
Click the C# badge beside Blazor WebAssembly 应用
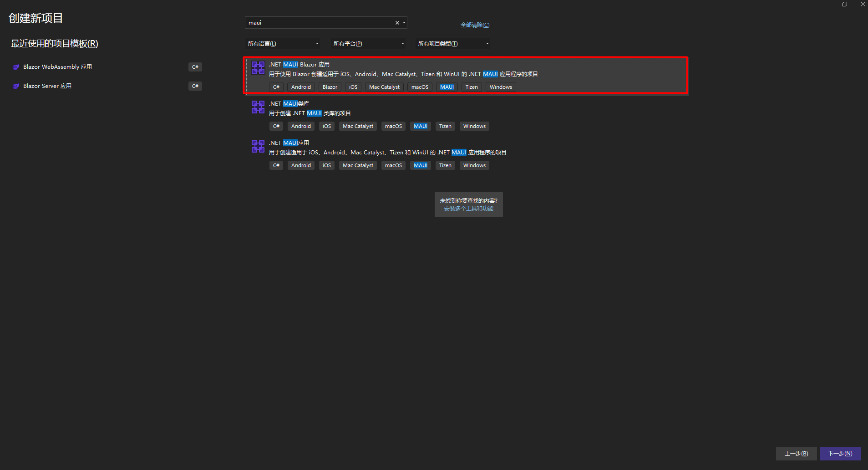[195, 67]
